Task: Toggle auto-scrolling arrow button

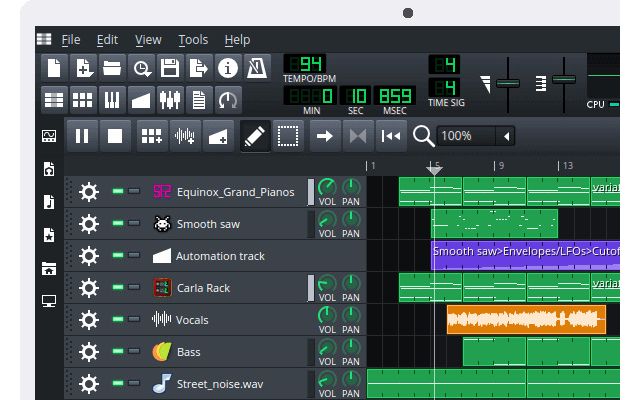Action: click(x=325, y=136)
